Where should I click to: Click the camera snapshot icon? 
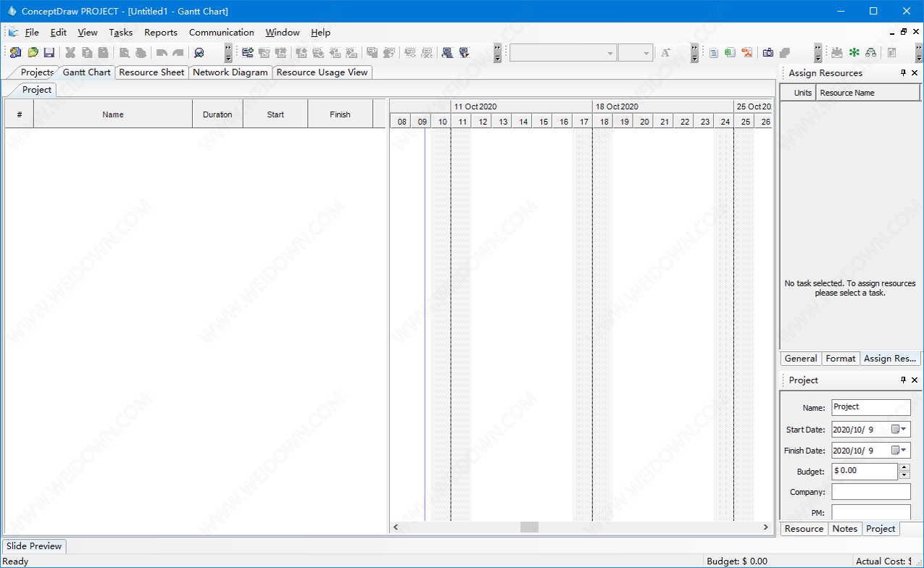click(768, 52)
